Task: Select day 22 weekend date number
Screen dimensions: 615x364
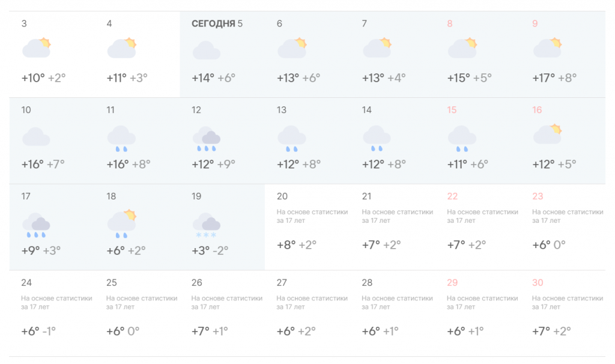Action: pos(452,196)
